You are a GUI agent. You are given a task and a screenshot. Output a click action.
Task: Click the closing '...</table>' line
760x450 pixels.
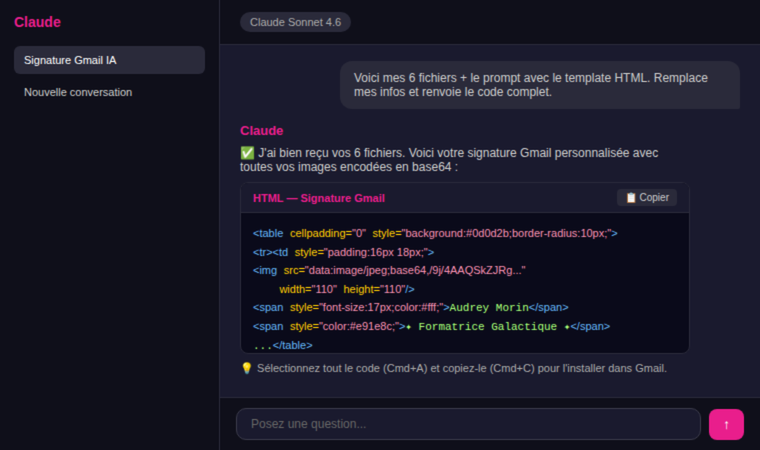(x=283, y=345)
